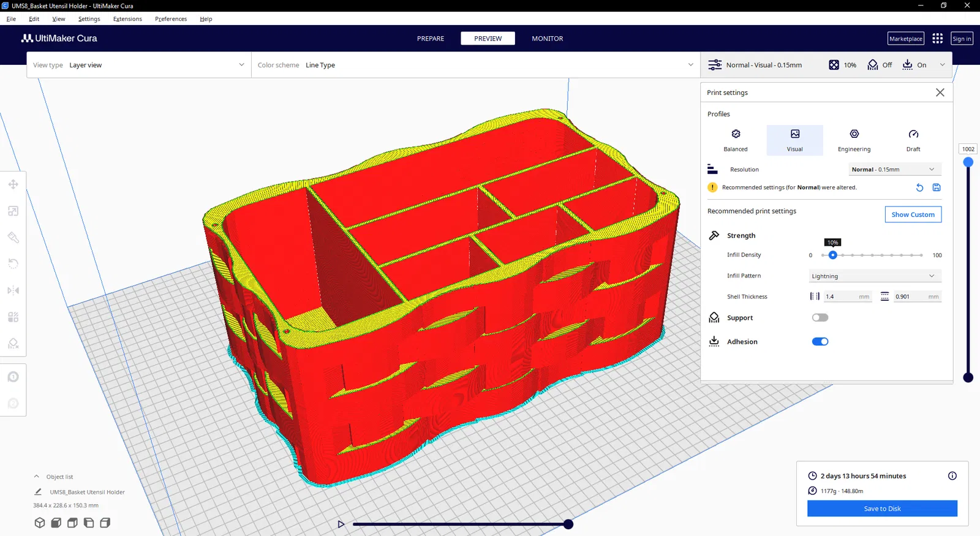This screenshot has height=536, width=980.
Task: Select the Mirror tool
Action: click(13, 290)
